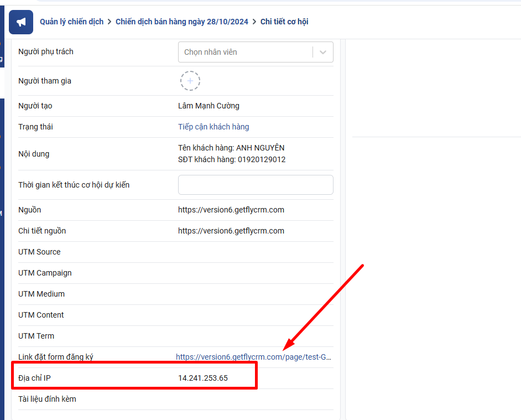Open the registration form page link

click(x=253, y=357)
